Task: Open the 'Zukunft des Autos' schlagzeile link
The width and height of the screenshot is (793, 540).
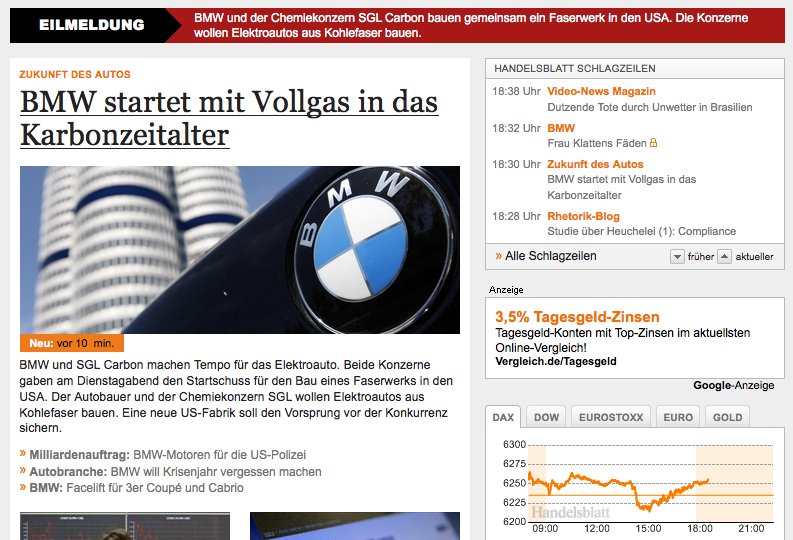Action: tap(595, 164)
